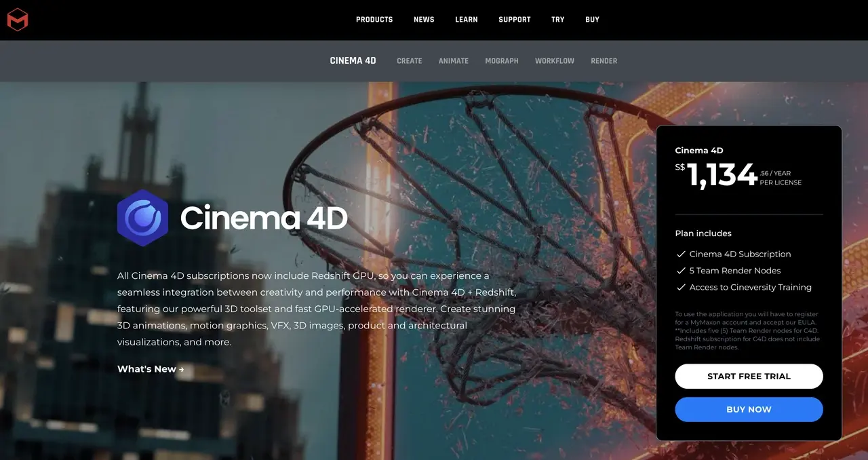Click the 'Cinema 4D' pricing card title
868x460 pixels.
coord(699,151)
